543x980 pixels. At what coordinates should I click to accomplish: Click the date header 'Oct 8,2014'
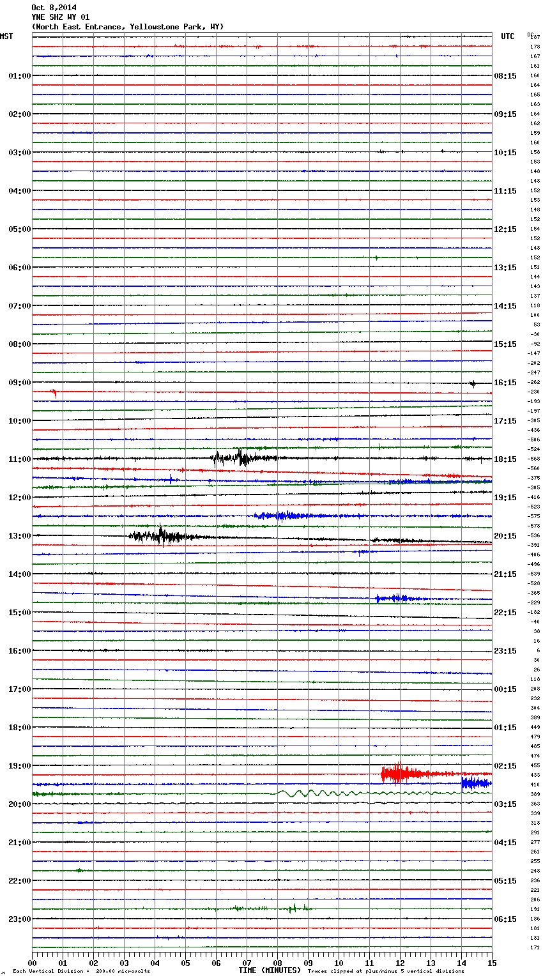coord(54,8)
